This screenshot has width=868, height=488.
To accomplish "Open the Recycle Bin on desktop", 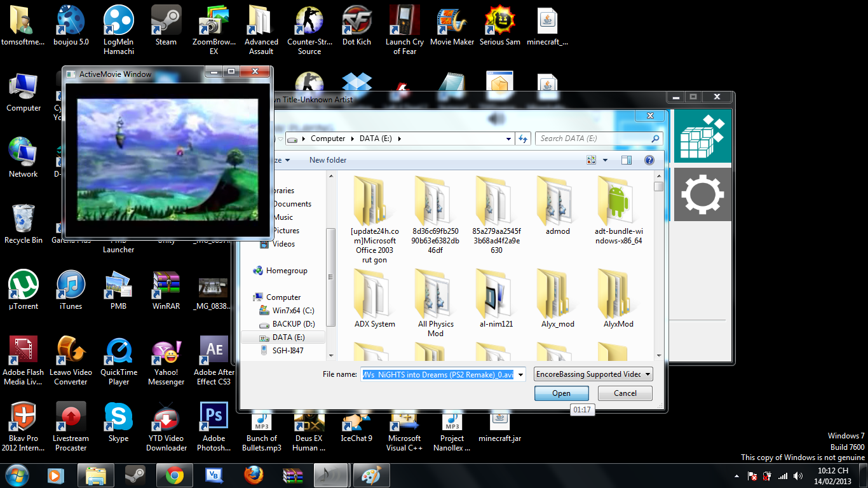I will [x=24, y=224].
